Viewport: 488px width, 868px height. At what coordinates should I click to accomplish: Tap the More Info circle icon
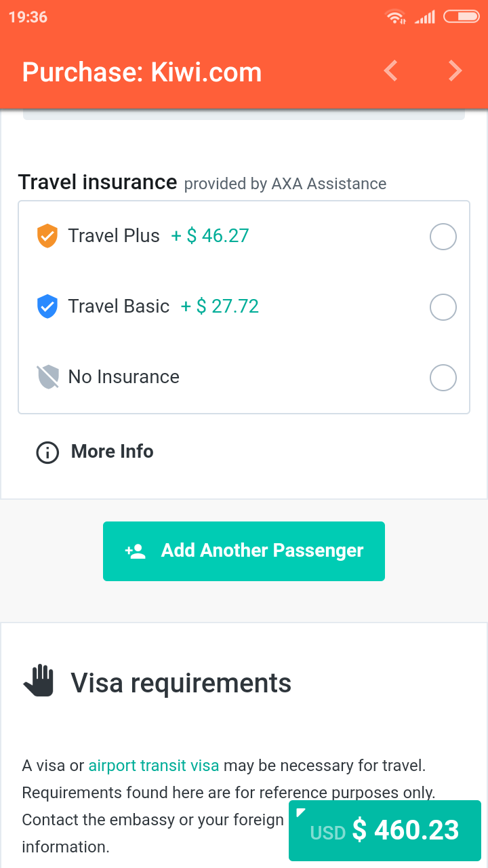pos(47,452)
